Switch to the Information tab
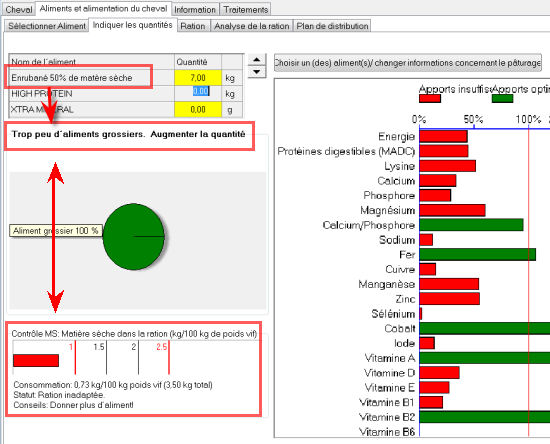Viewport: 550px width, 444px height. click(195, 9)
